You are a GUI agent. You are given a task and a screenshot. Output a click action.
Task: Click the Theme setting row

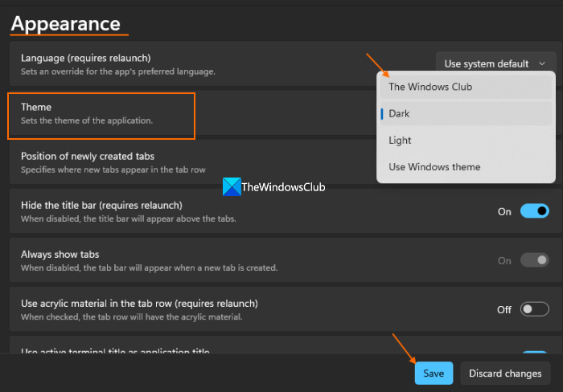coord(101,113)
